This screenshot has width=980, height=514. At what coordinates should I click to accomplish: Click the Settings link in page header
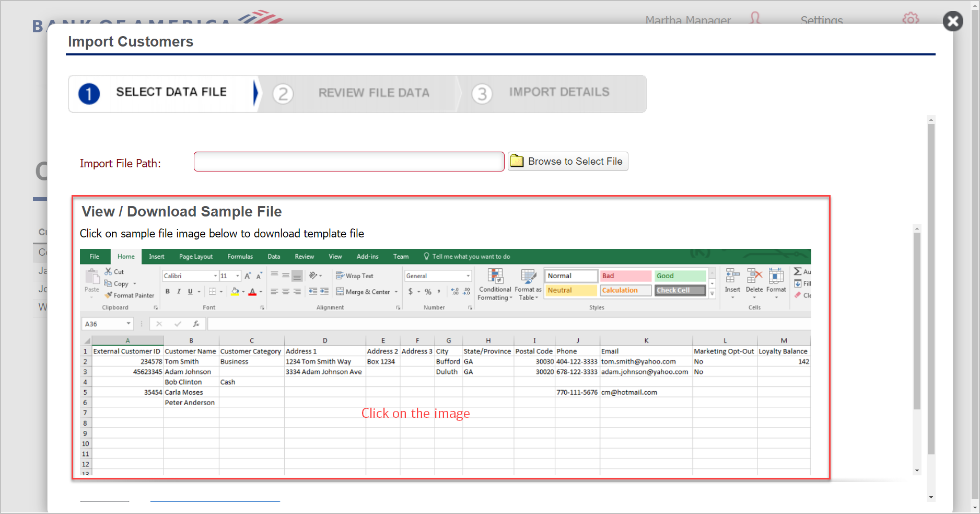(822, 20)
